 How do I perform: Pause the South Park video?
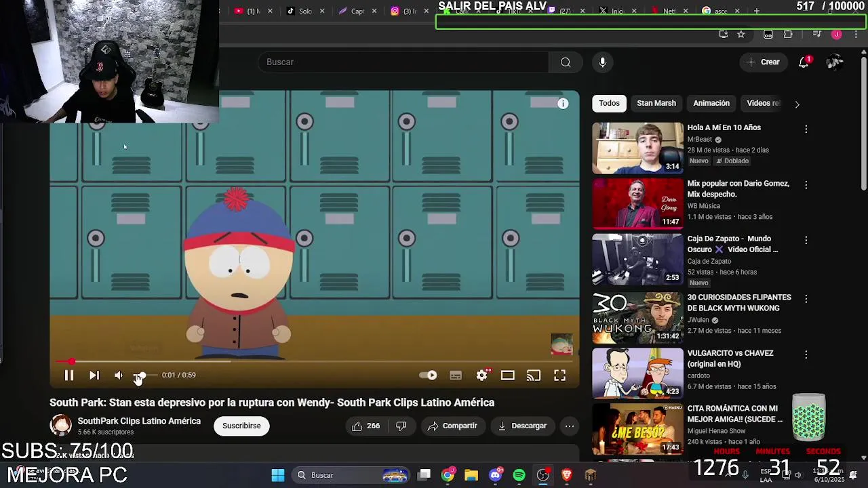pyautogui.click(x=68, y=375)
